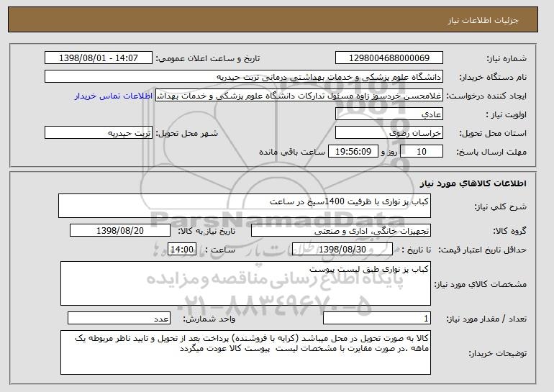This screenshot has width=554, height=392.
Task: Click the delivery city field تربت حیدریه
Action: point(99,133)
